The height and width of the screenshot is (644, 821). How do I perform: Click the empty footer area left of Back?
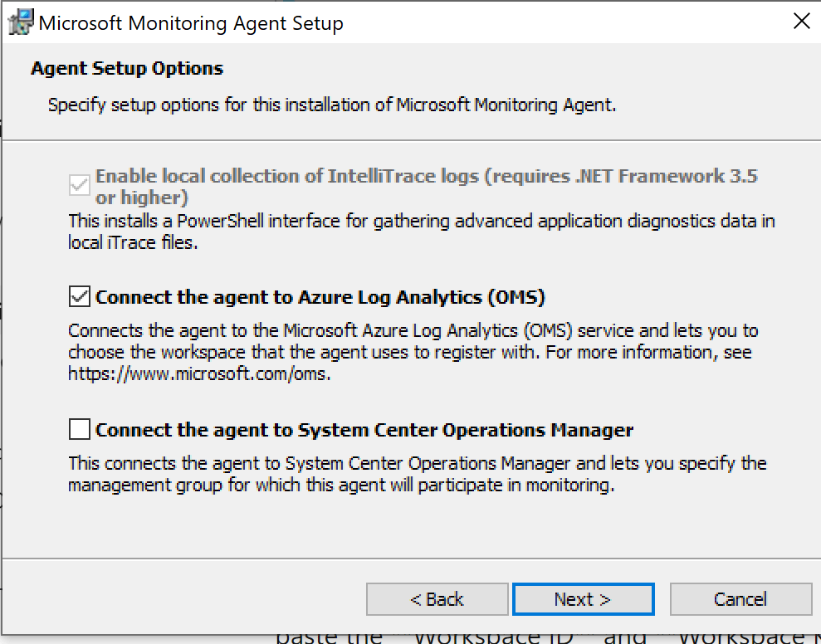coord(183,599)
